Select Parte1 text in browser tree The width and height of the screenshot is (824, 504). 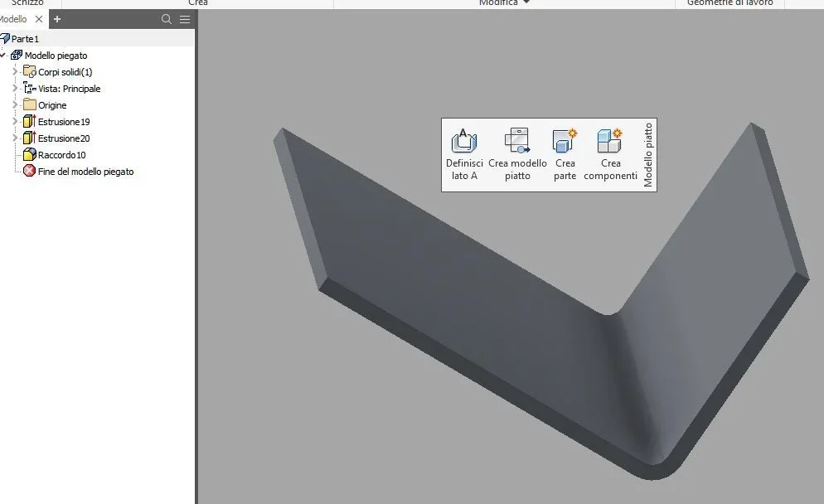tap(25, 39)
